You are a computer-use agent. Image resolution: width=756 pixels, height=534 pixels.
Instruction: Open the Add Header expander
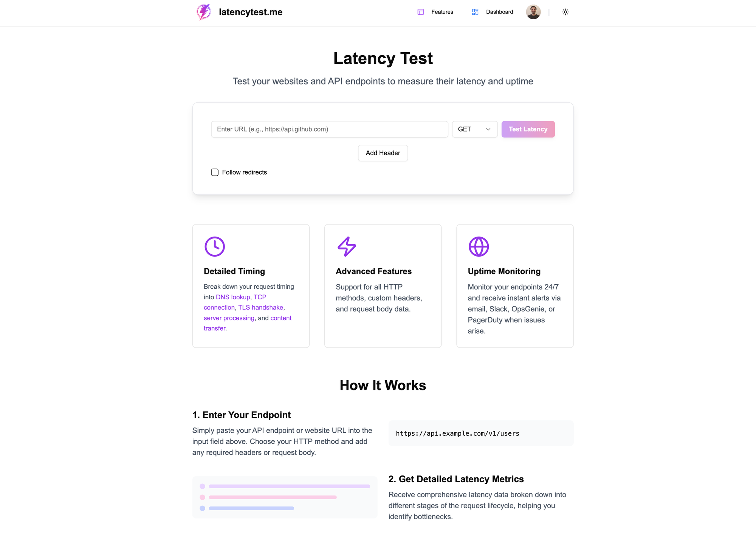[x=383, y=153]
